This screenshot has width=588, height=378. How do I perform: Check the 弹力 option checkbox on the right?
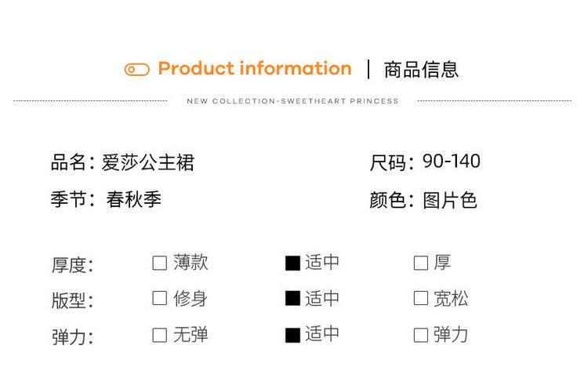pyautogui.click(x=420, y=335)
